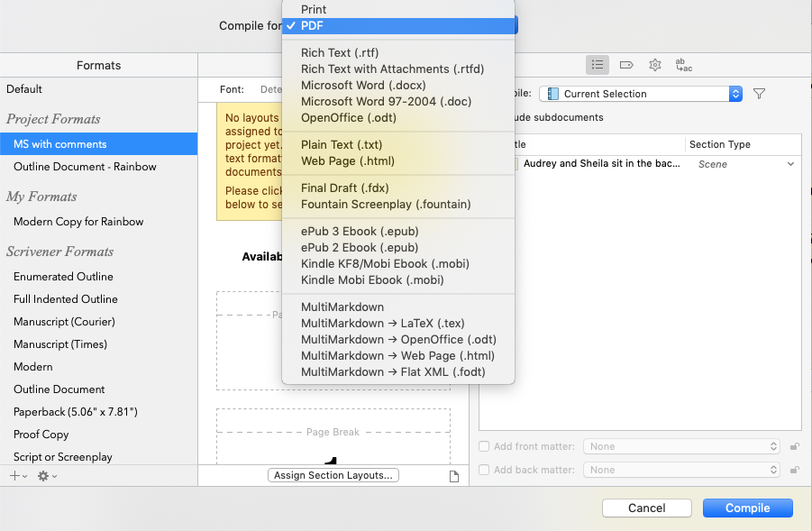Select 'Audrey and Sheila sit in the bac...' row
Image resolution: width=812 pixels, height=531 pixels.
point(640,164)
